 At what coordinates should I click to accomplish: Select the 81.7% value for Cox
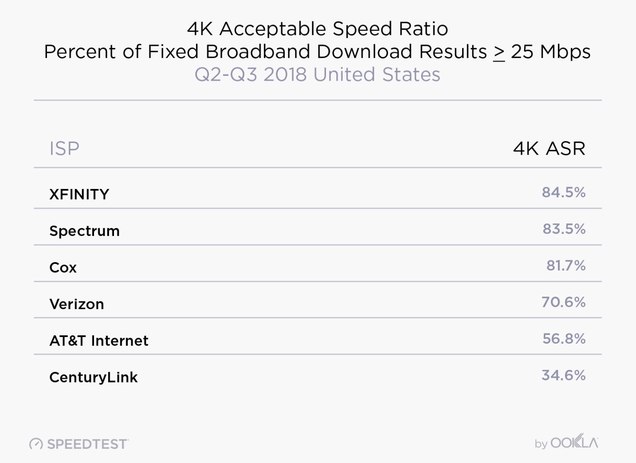[x=566, y=265]
